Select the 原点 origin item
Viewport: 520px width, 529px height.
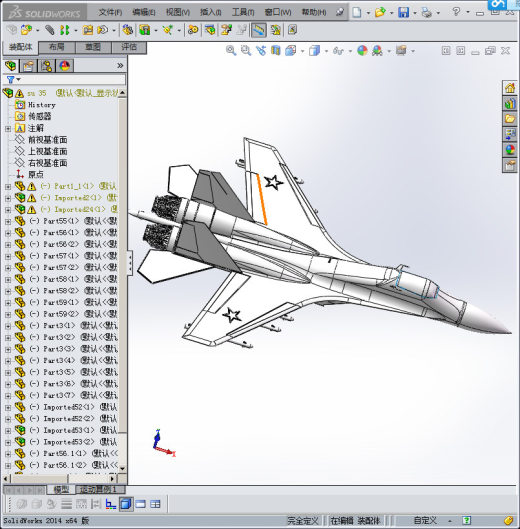pyautogui.click(x=36, y=175)
